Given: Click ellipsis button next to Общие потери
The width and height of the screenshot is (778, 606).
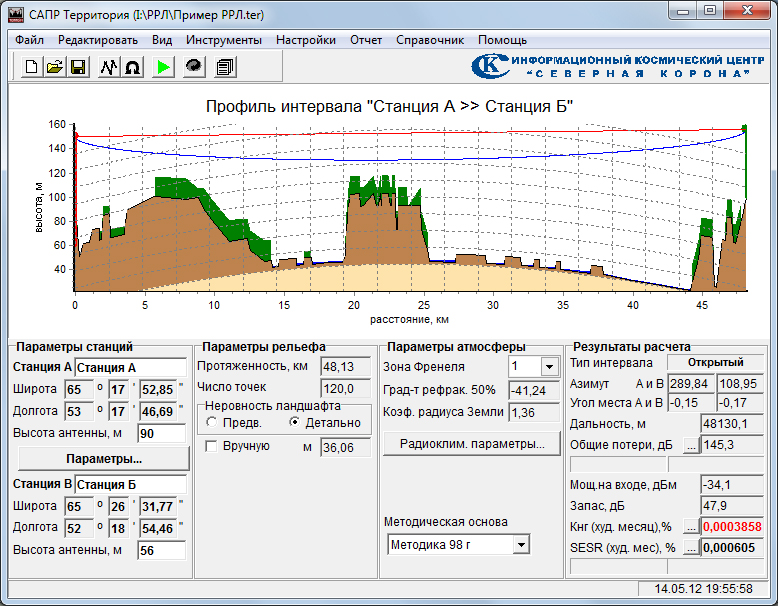Looking at the screenshot, I should (691, 445).
